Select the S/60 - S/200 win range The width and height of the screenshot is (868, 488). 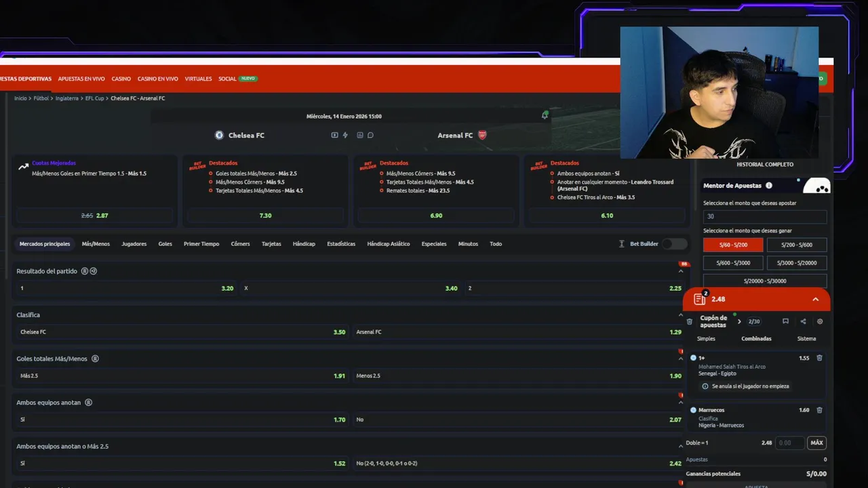(733, 245)
